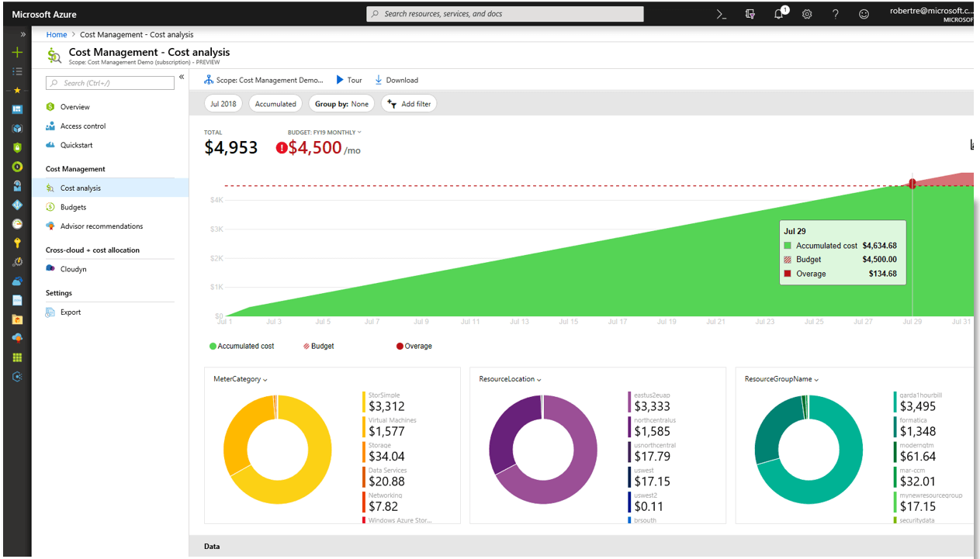Image resolution: width=980 pixels, height=559 pixels.
Task: Open the Accumulated view selector
Action: [275, 104]
